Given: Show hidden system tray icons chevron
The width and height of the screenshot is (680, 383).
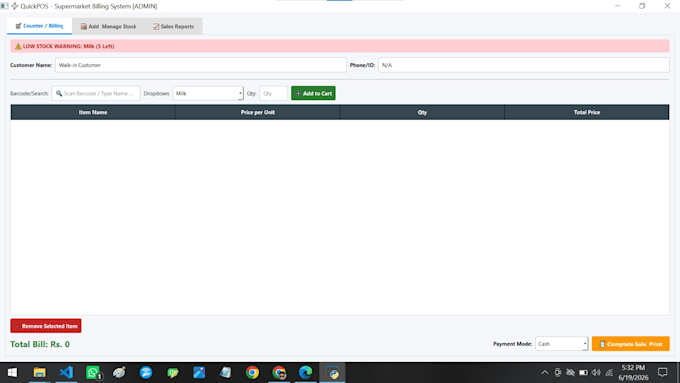Looking at the screenshot, I should pos(545,373).
